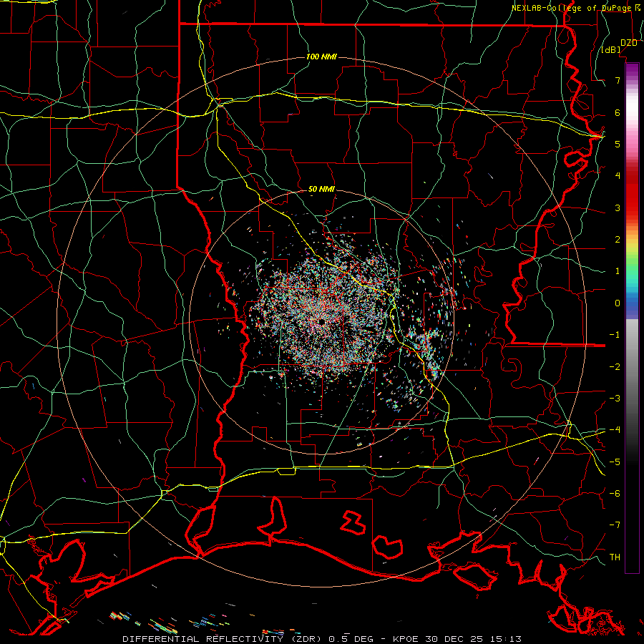Click the 5 dB tick on color scale
Screen dimensions: 644x644
tap(618, 144)
